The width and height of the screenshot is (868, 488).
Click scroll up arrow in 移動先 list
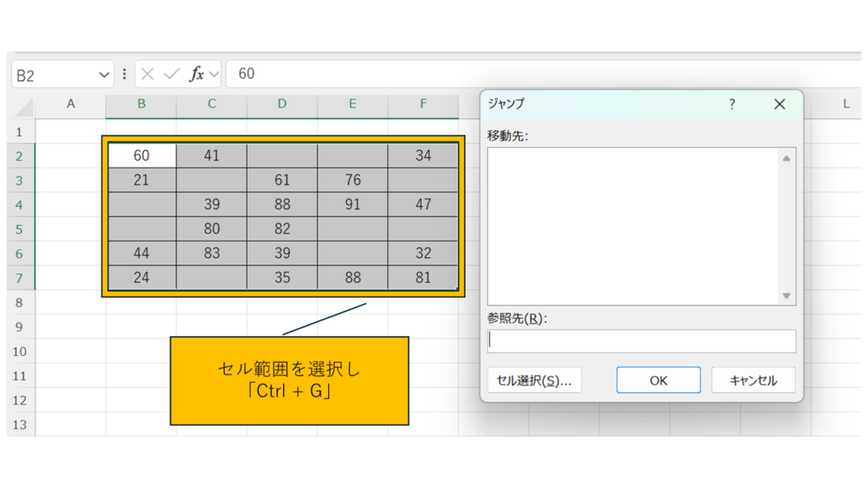(787, 158)
